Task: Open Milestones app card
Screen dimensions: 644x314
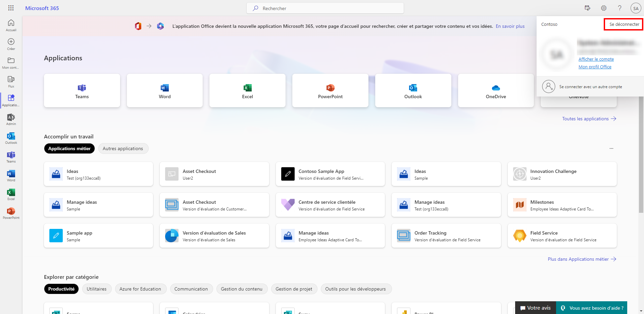Action: pyautogui.click(x=562, y=205)
